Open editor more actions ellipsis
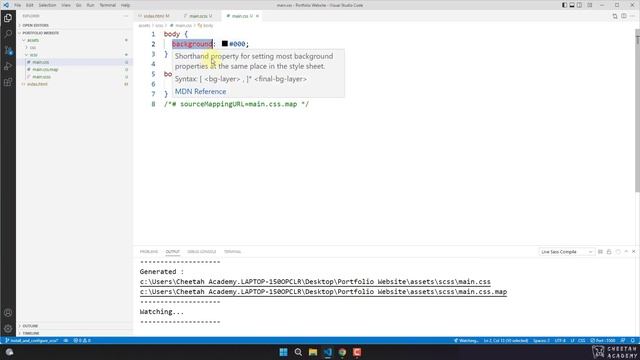The image size is (640, 360). [633, 16]
